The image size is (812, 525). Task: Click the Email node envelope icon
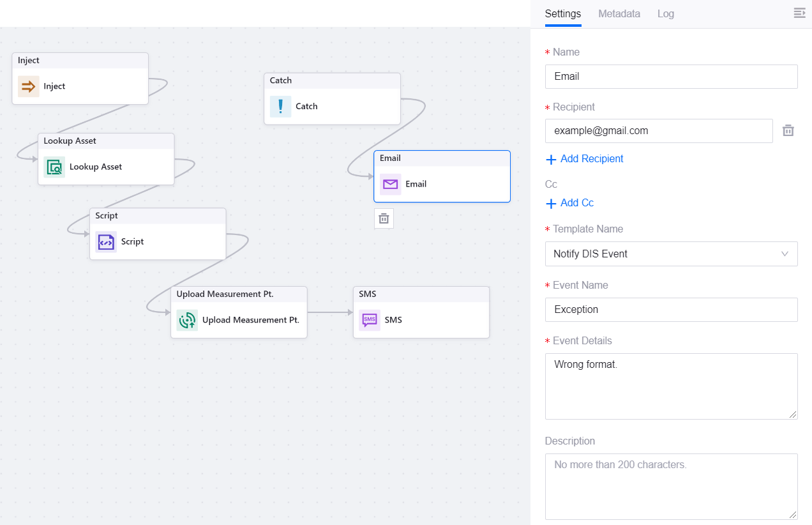[x=390, y=184]
